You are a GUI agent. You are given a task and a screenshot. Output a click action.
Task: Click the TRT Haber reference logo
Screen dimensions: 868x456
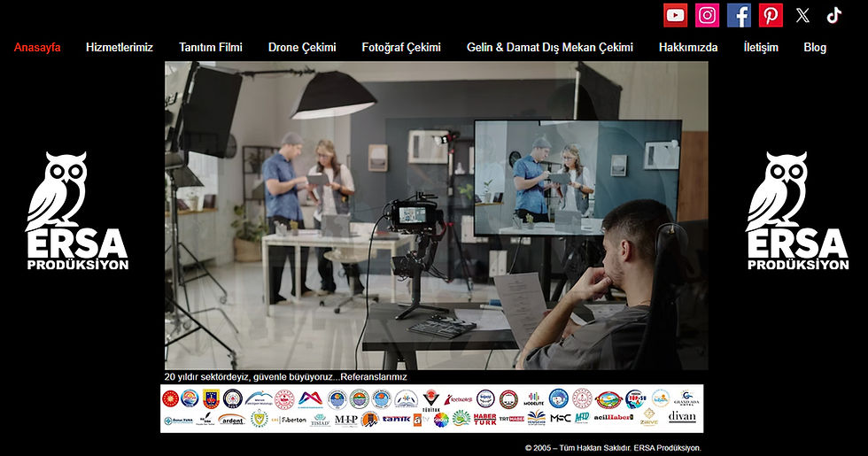coord(512,419)
